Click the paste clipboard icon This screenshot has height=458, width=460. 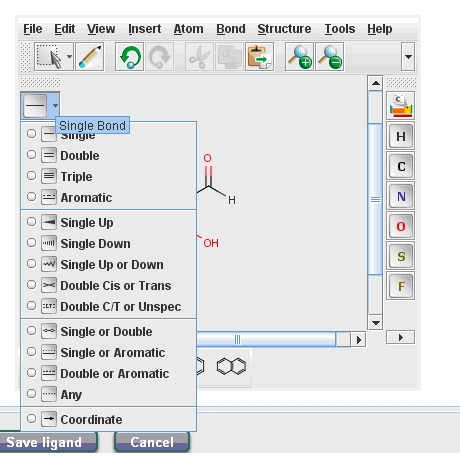point(260,57)
